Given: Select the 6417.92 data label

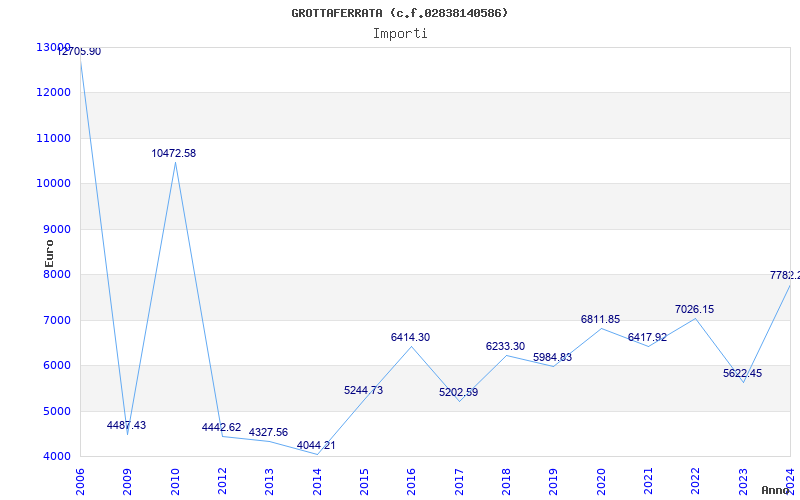Looking at the screenshot, I should [x=647, y=337].
